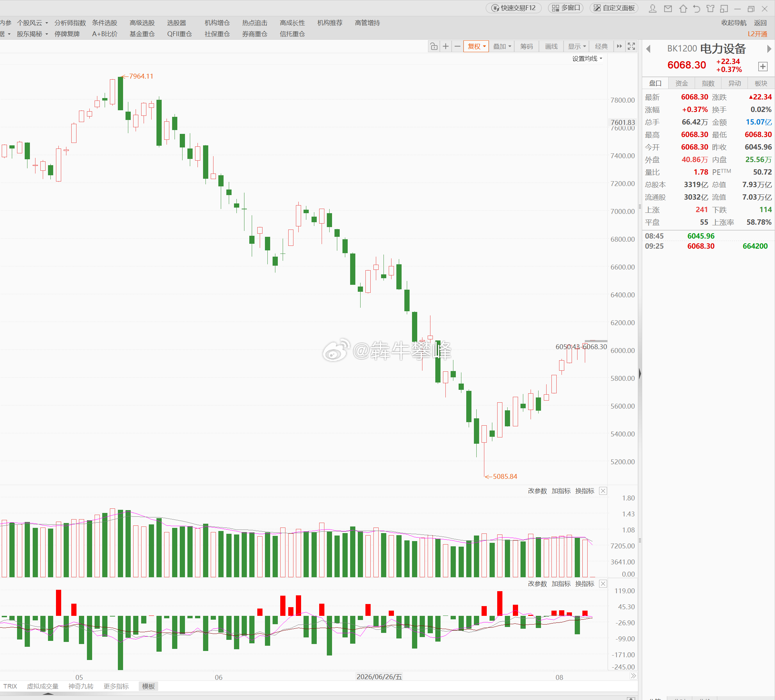Open the mail messages icon
Screen dimensions: 775x700
tap(668, 8)
